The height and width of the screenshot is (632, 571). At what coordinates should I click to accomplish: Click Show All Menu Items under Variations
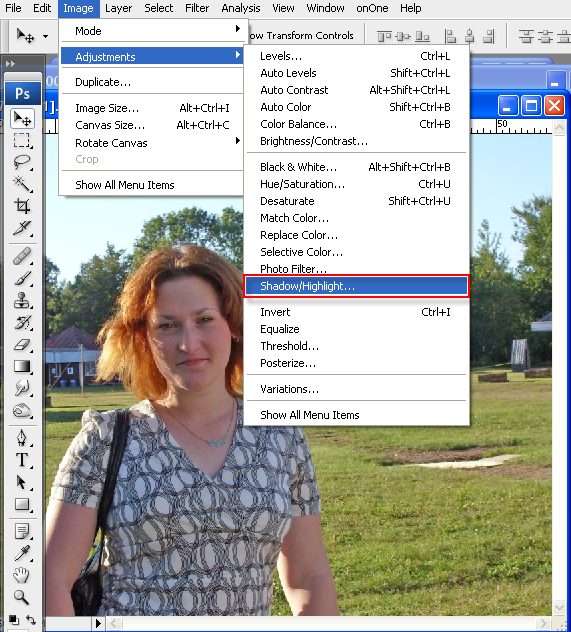(x=309, y=415)
